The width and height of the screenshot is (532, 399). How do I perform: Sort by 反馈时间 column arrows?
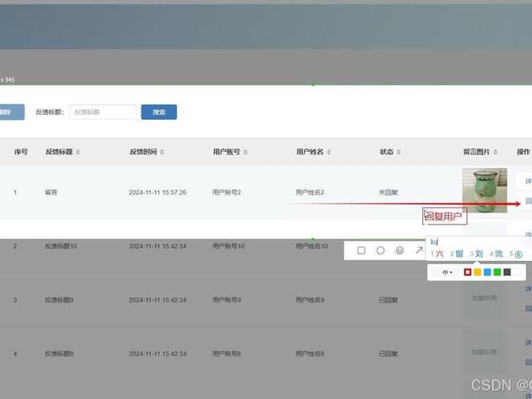point(162,152)
